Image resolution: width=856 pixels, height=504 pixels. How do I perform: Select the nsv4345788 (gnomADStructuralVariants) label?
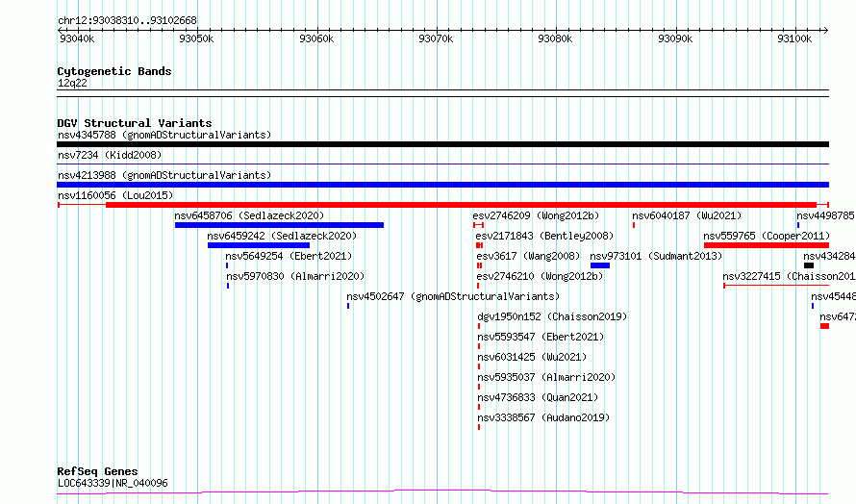[164, 135]
